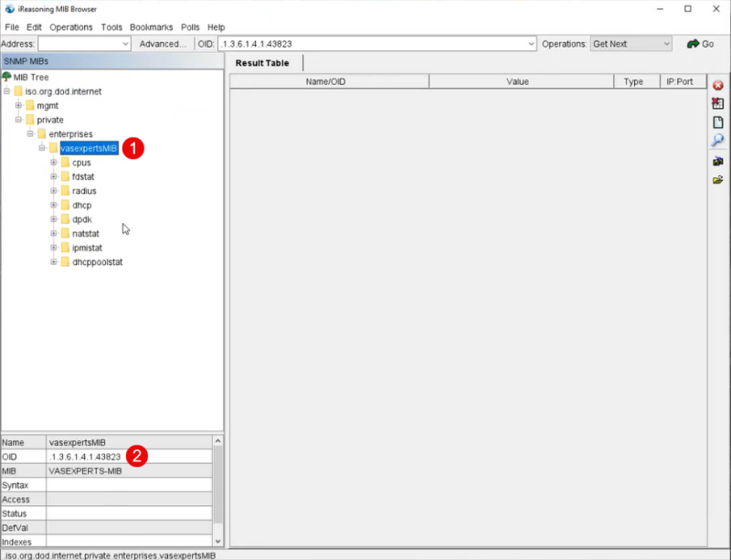Select the Result Table tab
Viewport: 731px width, 560px height.
tap(262, 63)
